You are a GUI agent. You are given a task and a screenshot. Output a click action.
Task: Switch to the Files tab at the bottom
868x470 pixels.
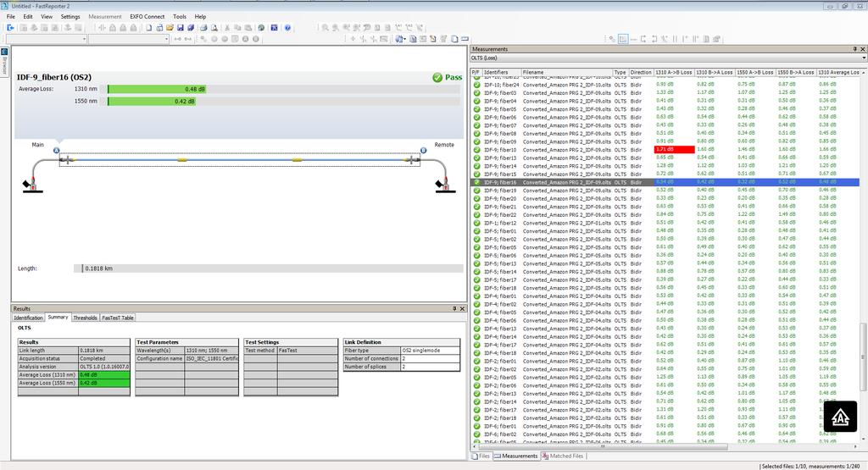coord(481,456)
